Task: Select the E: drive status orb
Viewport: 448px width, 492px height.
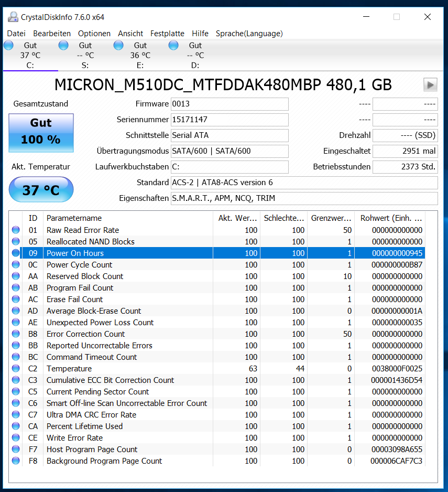Action: pyautogui.click(x=118, y=45)
